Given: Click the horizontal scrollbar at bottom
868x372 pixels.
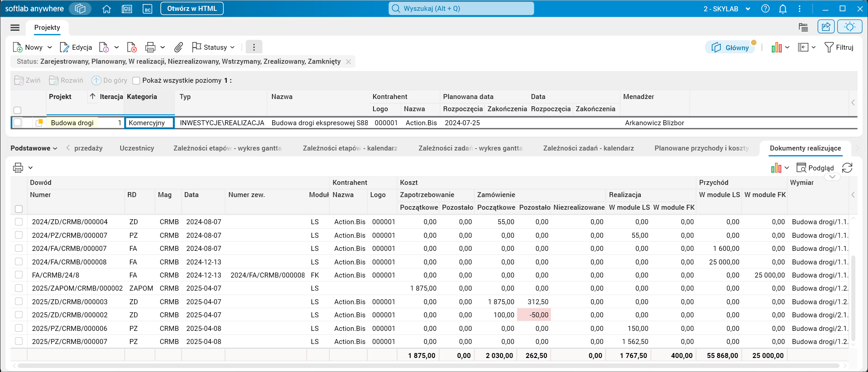Looking at the screenshot, I should 428,365.
